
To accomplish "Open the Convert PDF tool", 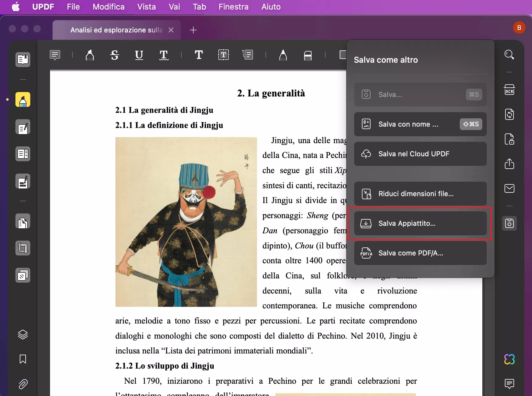I will pos(509,114).
